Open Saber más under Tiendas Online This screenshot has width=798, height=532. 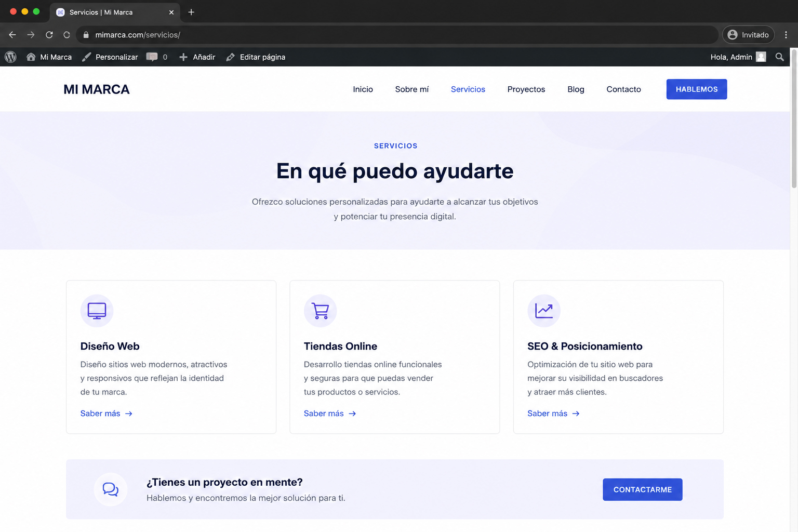(x=330, y=414)
